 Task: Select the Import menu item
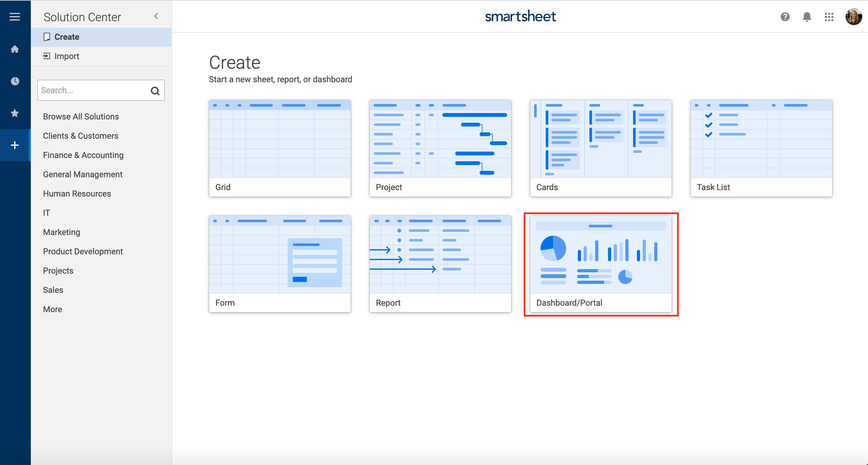pos(67,56)
